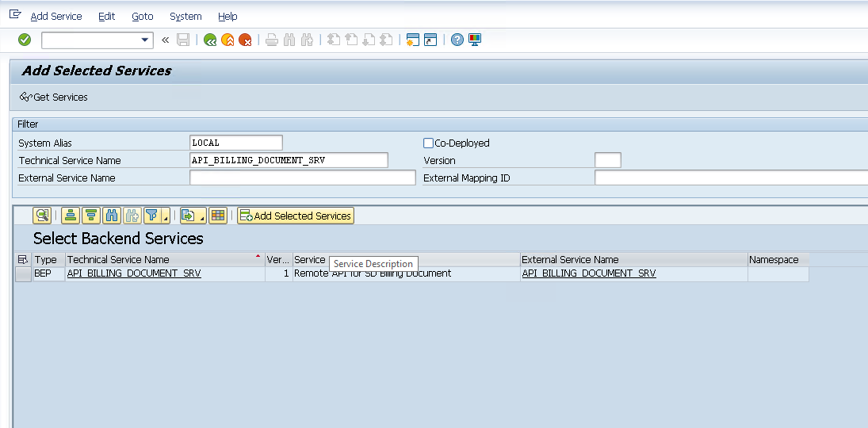Click the Add Selected Services button
The width and height of the screenshot is (868, 428).
(296, 216)
